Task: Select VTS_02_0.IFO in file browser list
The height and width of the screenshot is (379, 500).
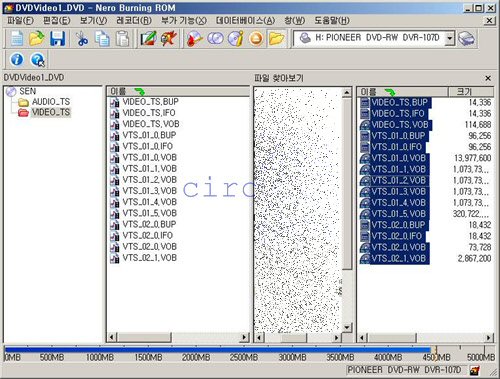Action: coord(397,236)
